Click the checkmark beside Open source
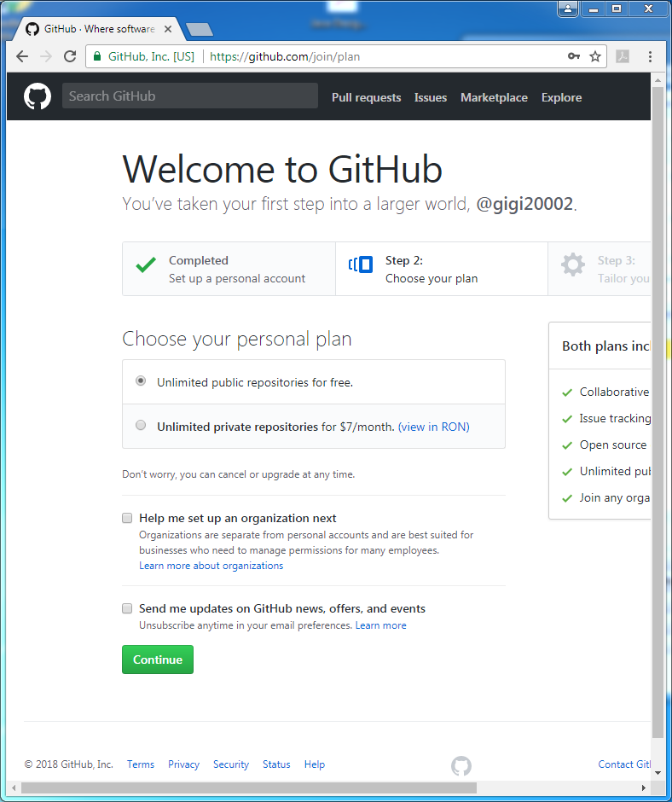The width and height of the screenshot is (672, 802). click(566, 445)
